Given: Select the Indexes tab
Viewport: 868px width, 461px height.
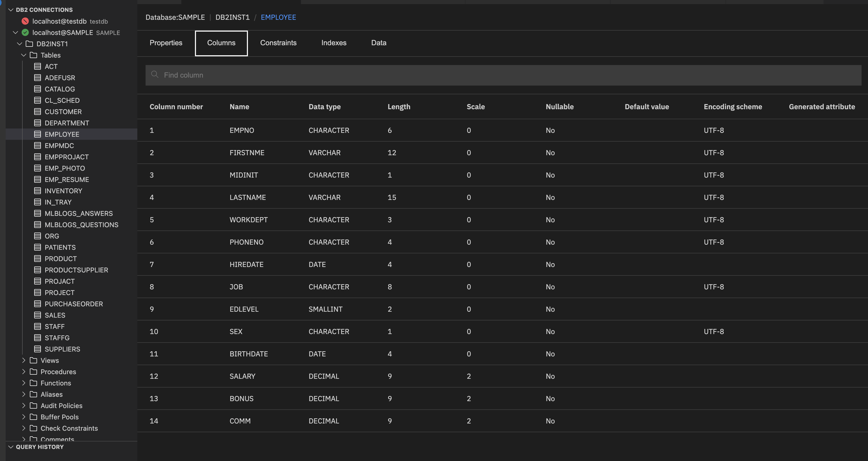Looking at the screenshot, I should [334, 43].
